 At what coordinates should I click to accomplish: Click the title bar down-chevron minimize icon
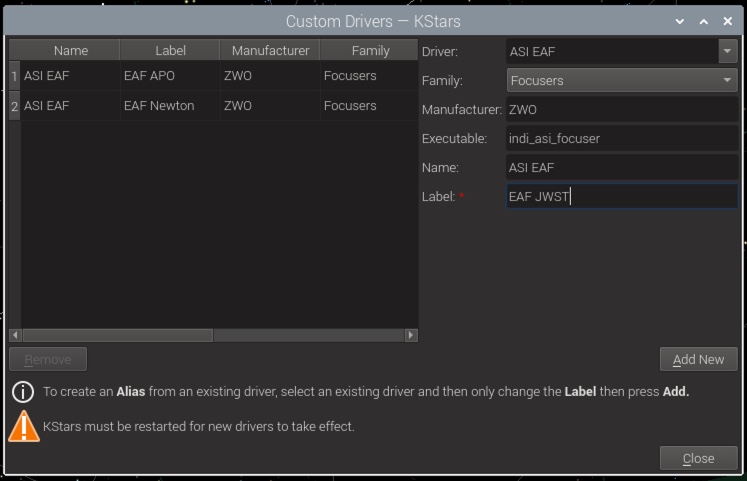pyautogui.click(x=680, y=21)
